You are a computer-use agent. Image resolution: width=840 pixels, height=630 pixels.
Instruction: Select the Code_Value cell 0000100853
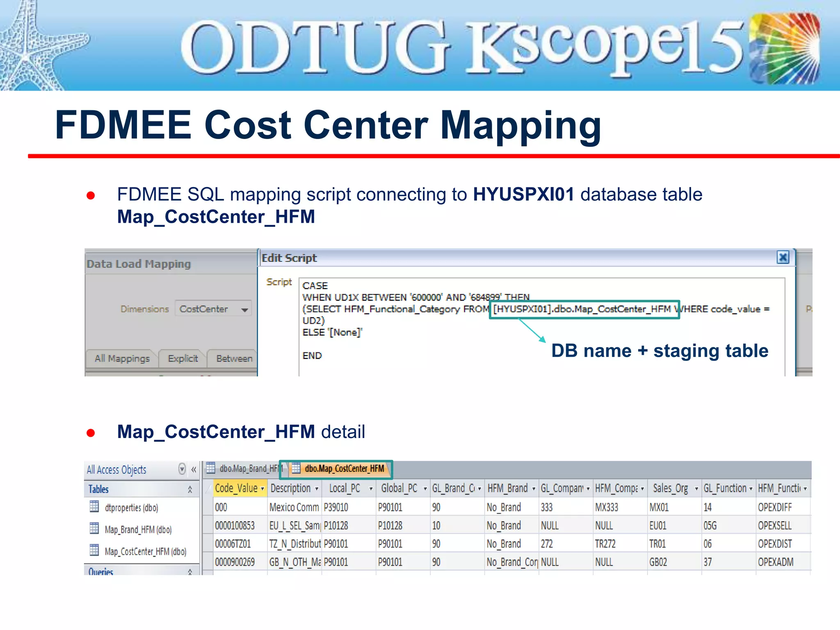pyautogui.click(x=240, y=525)
